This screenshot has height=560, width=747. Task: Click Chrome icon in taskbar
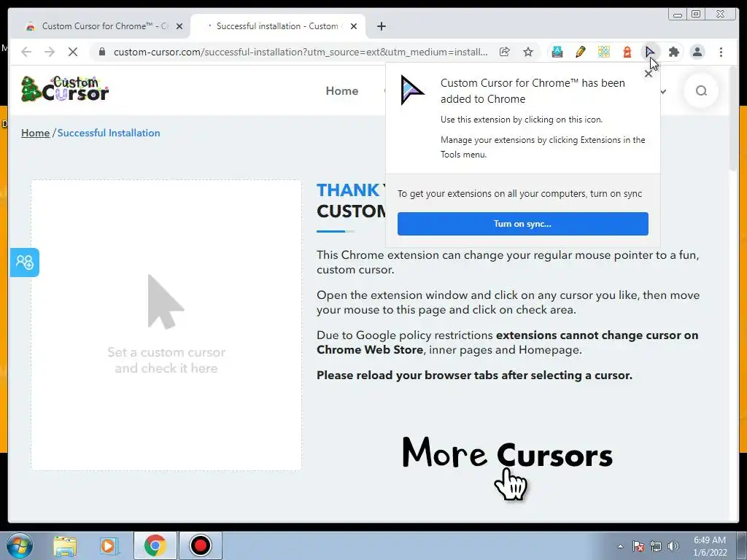[x=155, y=545]
